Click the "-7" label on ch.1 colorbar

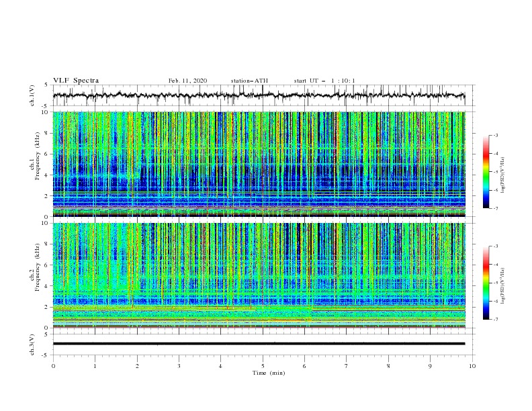[x=496, y=208]
